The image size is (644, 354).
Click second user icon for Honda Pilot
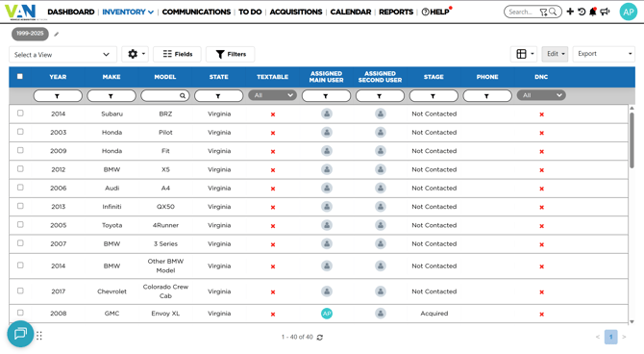tap(381, 133)
